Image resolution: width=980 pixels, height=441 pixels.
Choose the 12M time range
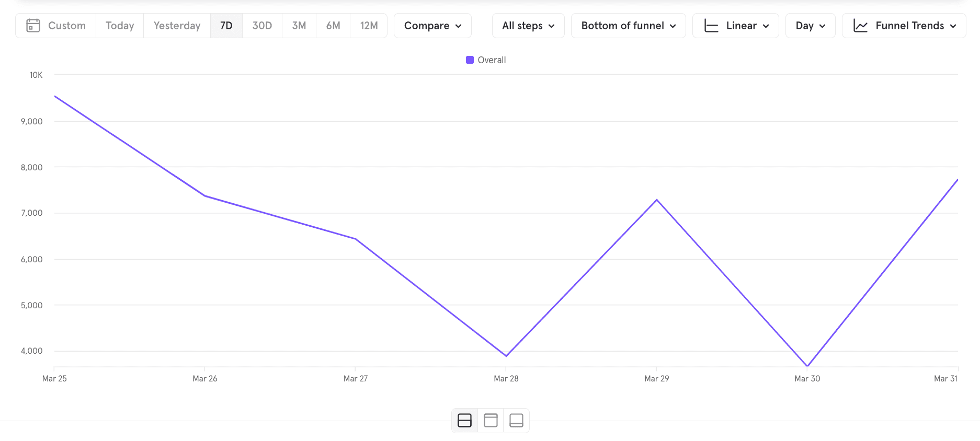click(x=369, y=26)
